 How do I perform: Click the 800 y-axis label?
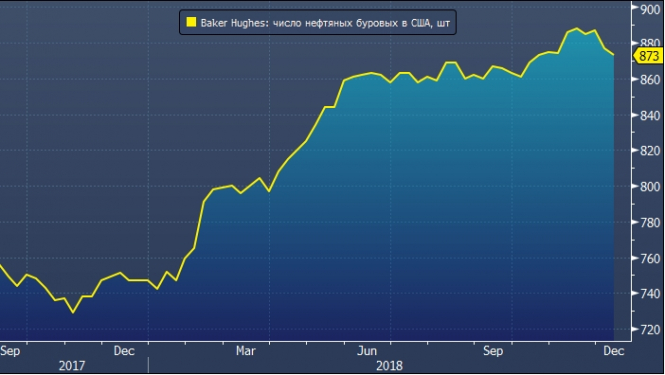pyautogui.click(x=650, y=186)
